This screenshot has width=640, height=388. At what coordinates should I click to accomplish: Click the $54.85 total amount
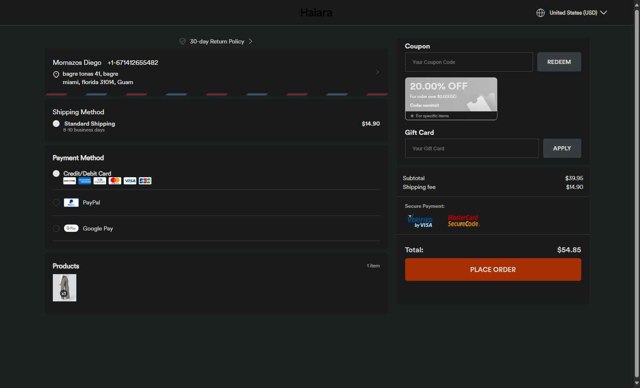tap(569, 250)
